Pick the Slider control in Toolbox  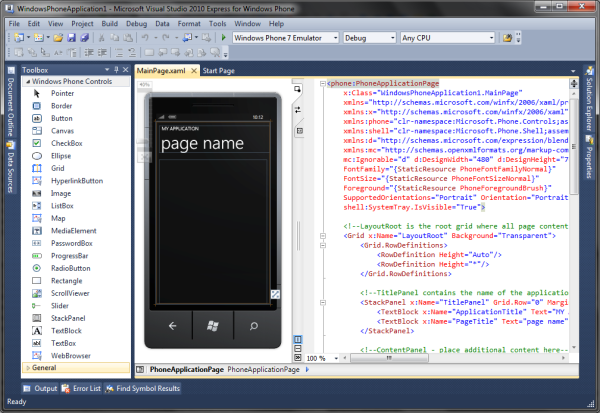(x=76, y=306)
